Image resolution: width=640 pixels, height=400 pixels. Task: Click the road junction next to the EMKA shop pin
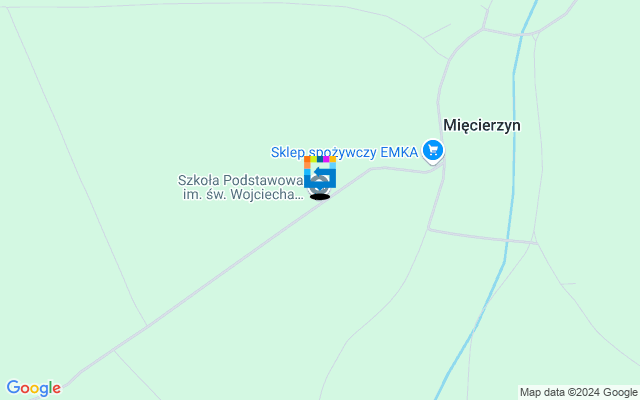pos(443,165)
